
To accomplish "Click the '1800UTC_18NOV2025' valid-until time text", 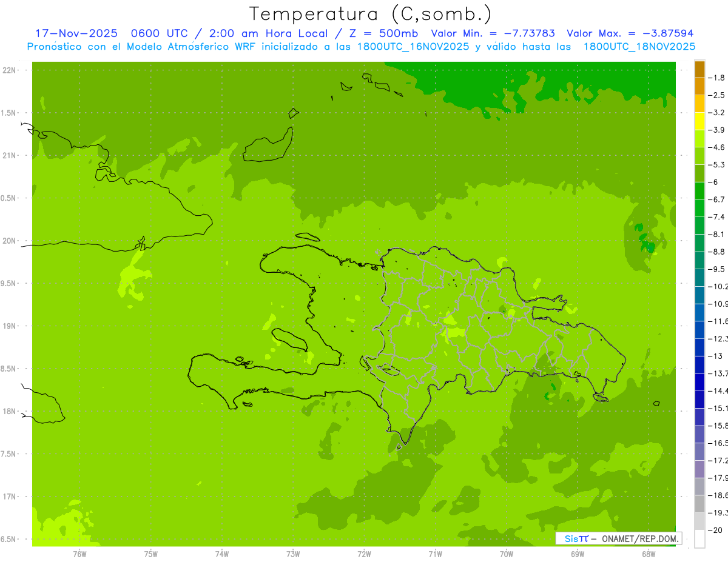I will coord(639,46).
